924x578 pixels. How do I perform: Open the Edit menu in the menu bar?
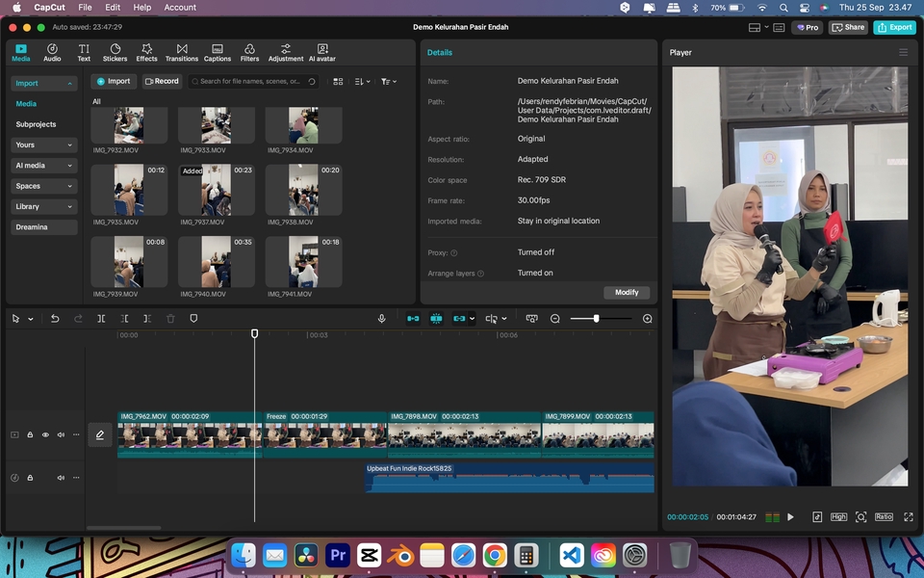[113, 7]
